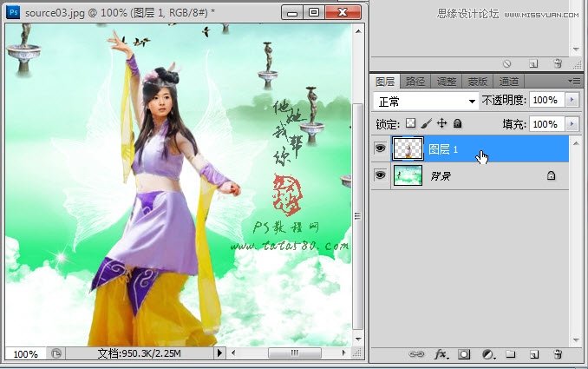Click the document vertical scrollbar thumb
588x369 pixels.
point(357,216)
